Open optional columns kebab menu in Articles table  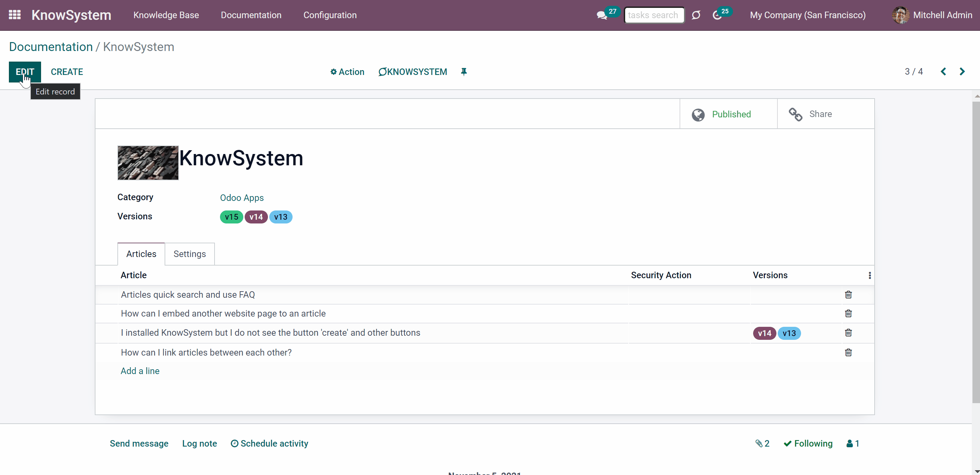pyautogui.click(x=869, y=275)
